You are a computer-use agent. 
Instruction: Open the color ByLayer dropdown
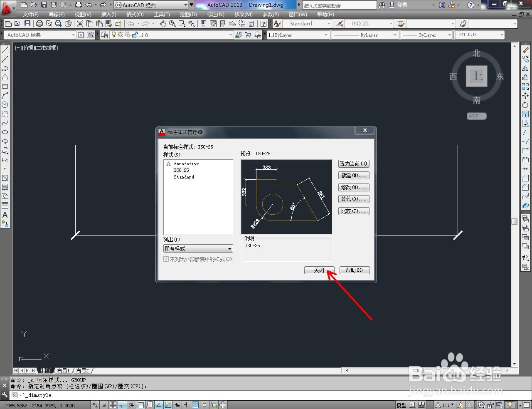(x=298, y=35)
